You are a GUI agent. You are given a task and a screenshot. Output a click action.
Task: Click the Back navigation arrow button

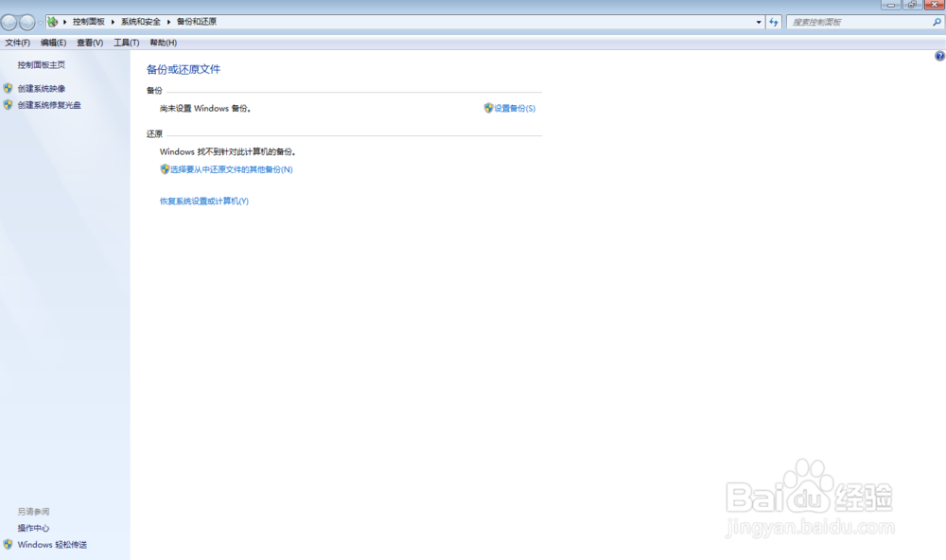(9, 23)
